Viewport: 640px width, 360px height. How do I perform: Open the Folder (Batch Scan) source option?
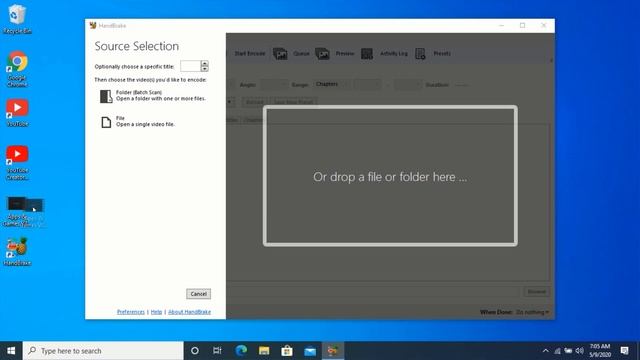click(153, 96)
